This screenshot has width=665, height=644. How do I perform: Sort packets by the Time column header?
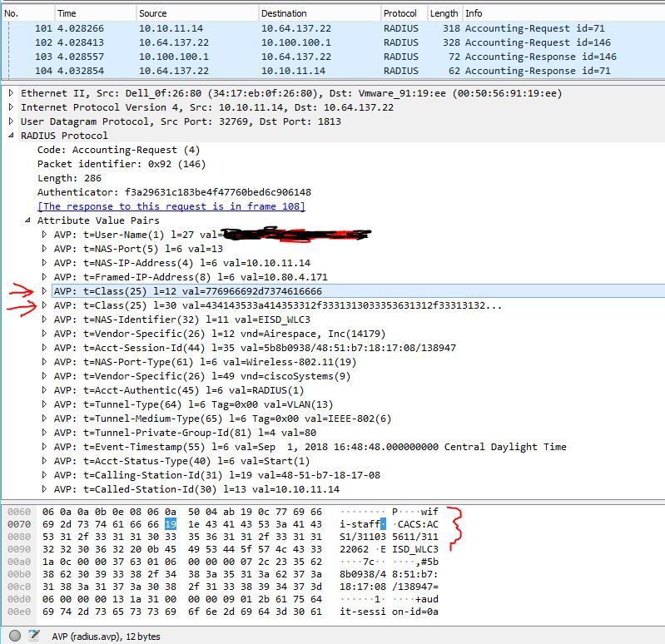[67, 13]
